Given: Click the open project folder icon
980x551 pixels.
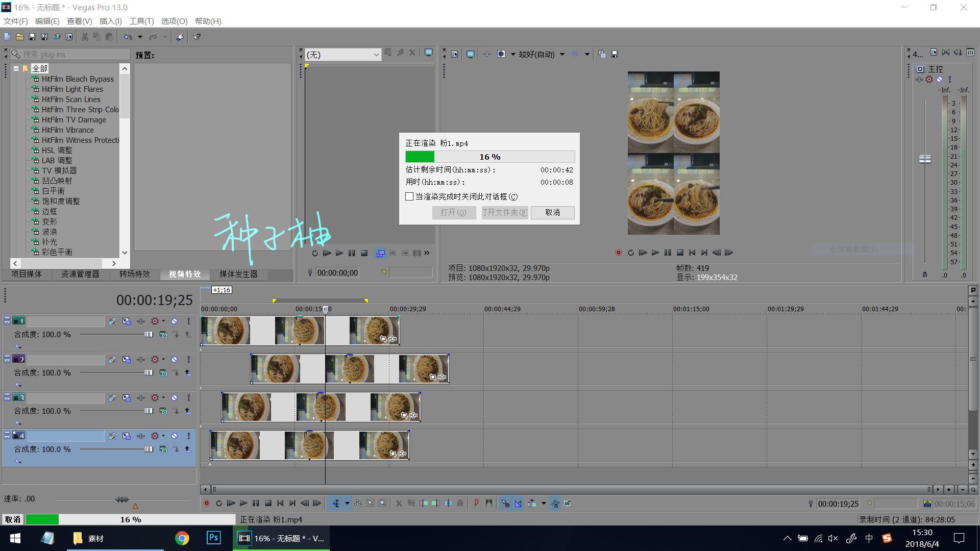Looking at the screenshot, I should [19, 37].
